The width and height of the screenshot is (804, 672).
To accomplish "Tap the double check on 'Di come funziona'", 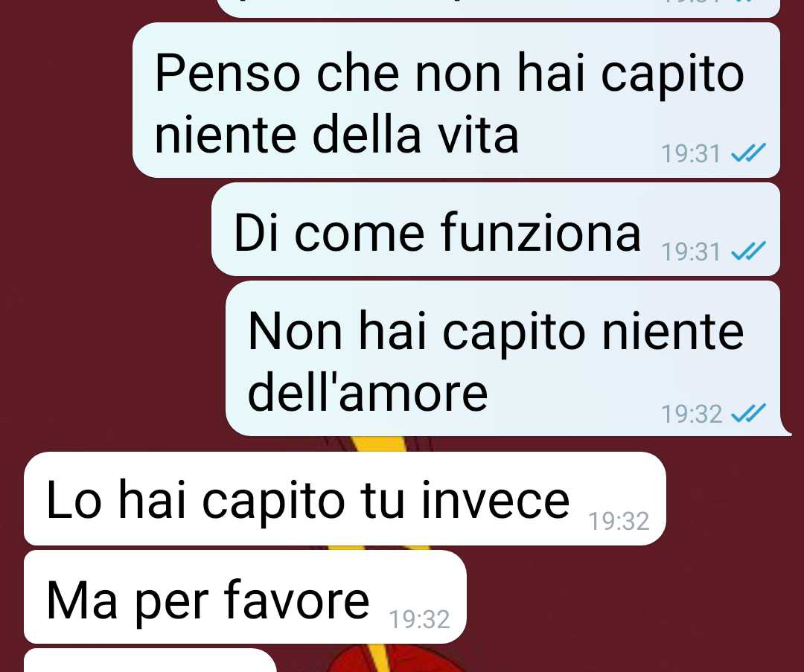I will point(748,251).
